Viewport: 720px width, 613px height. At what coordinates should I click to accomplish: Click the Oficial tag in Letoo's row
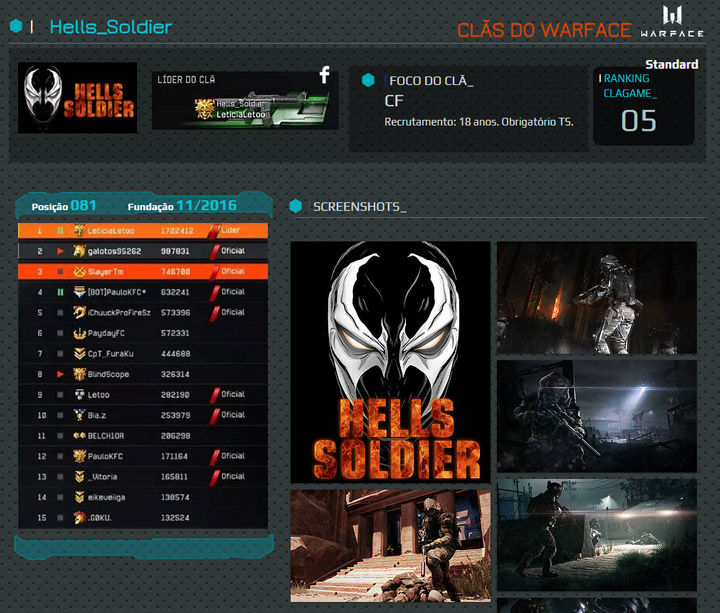click(x=233, y=394)
